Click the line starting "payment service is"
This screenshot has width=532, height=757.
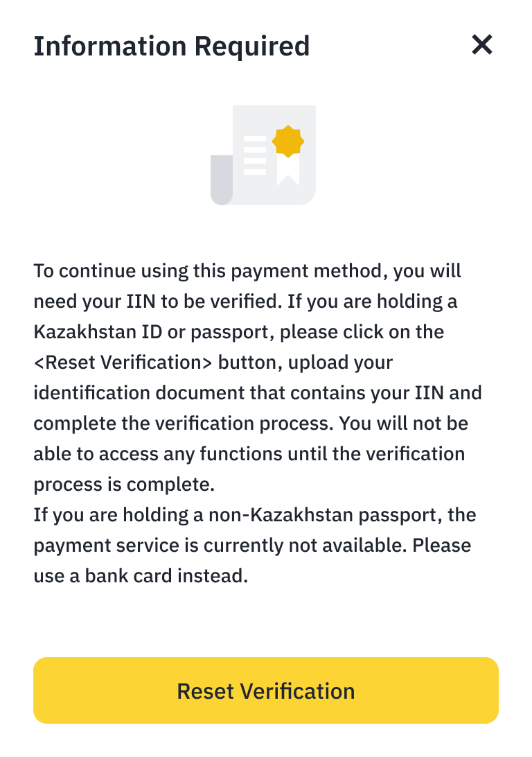click(252, 545)
